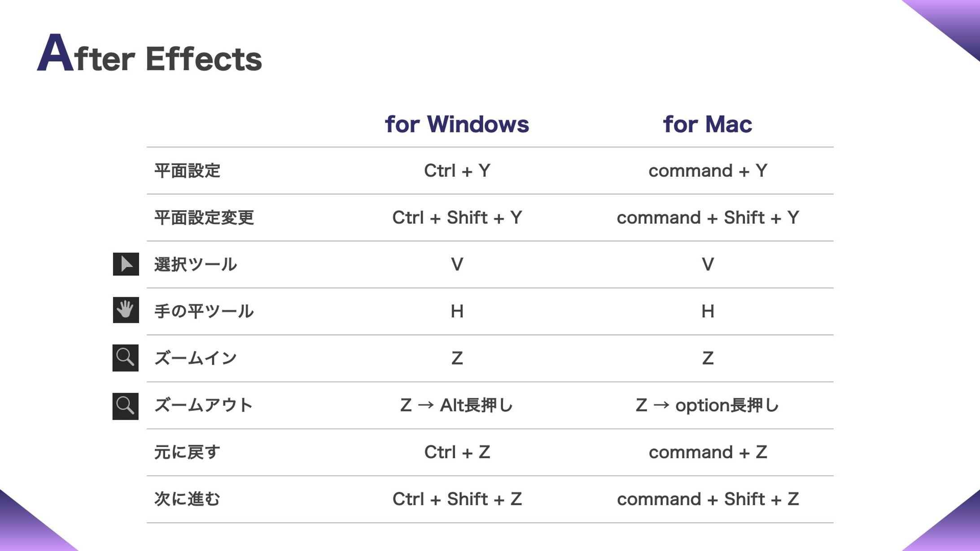980x551 pixels.
Task: Click the magnifier icon beside ズームアウト
Action: [125, 406]
